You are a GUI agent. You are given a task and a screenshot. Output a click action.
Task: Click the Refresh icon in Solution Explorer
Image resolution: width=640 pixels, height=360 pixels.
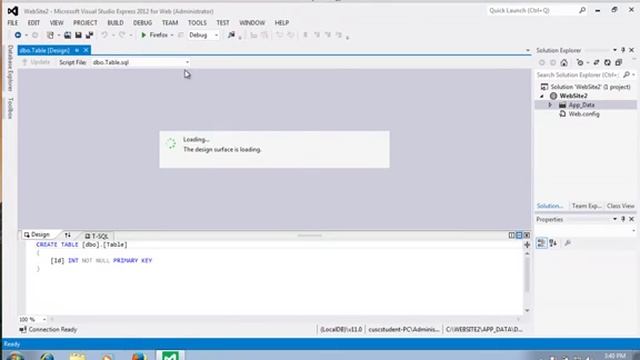607,62
